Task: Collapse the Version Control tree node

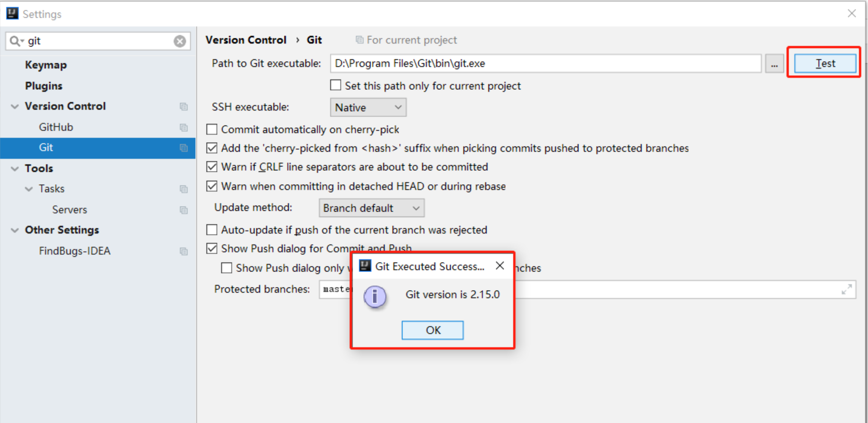Action: 15,106
